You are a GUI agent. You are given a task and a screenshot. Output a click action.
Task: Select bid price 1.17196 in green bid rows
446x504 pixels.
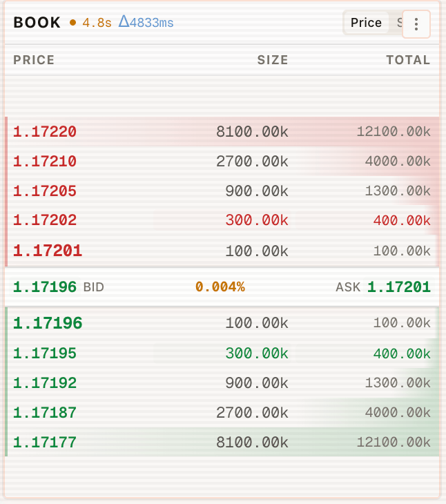[48, 323]
